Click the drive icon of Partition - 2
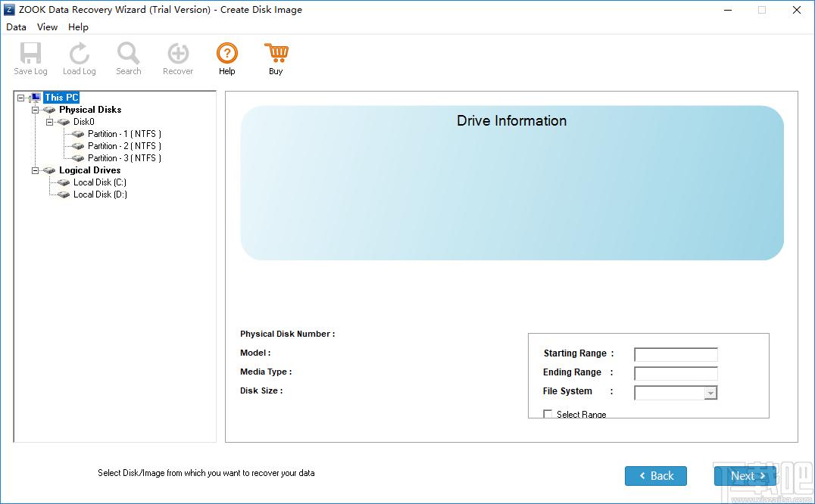Screen dimensions: 815x504 pyautogui.click(x=78, y=146)
